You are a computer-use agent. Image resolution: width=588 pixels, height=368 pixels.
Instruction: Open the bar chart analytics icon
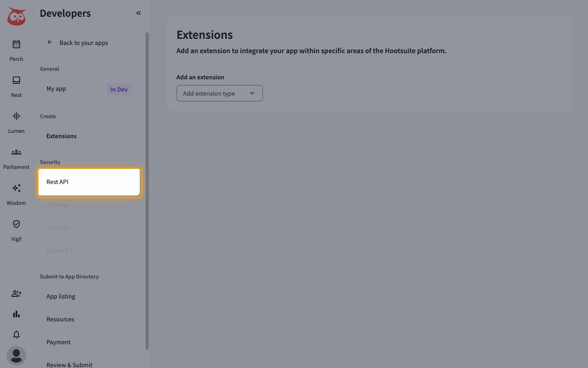point(16,314)
